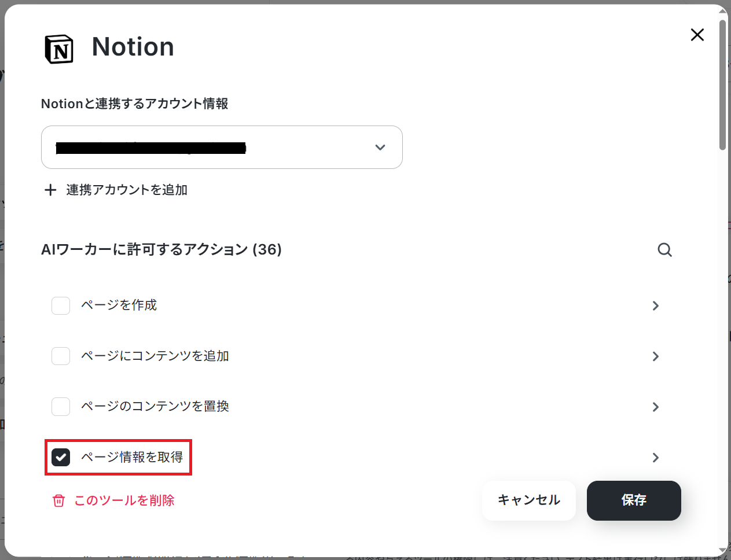This screenshot has height=560, width=731.
Task: Expand ページを作成 details chevron
Action: (x=656, y=305)
